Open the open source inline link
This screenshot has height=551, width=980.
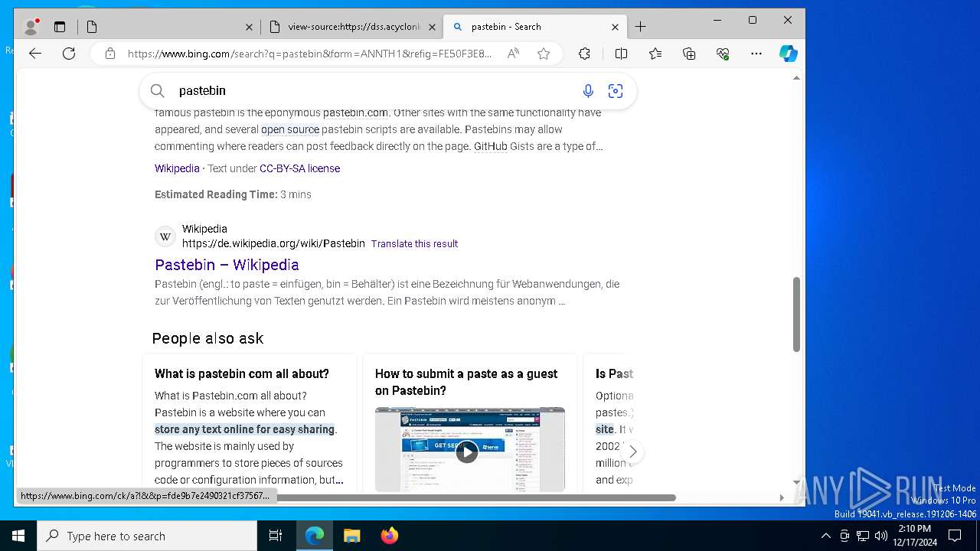(x=290, y=129)
